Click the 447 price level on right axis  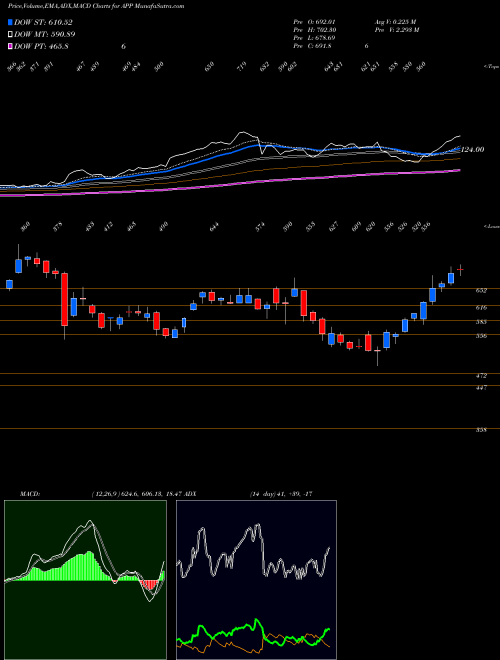point(481,388)
